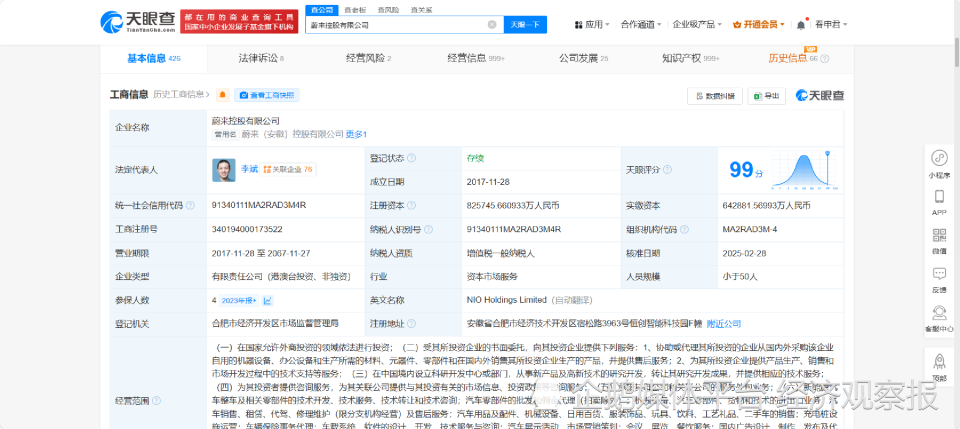Open the 春申君 user account dropdown
The width and height of the screenshot is (960, 429).
(831, 24)
